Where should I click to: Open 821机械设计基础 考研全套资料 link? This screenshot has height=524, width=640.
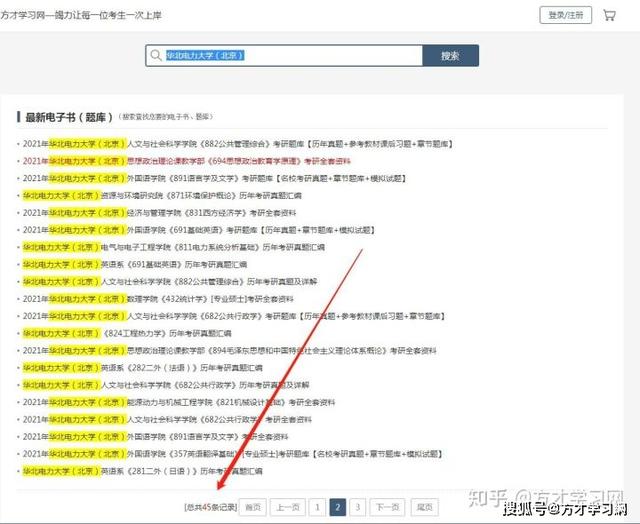tap(179, 402)
